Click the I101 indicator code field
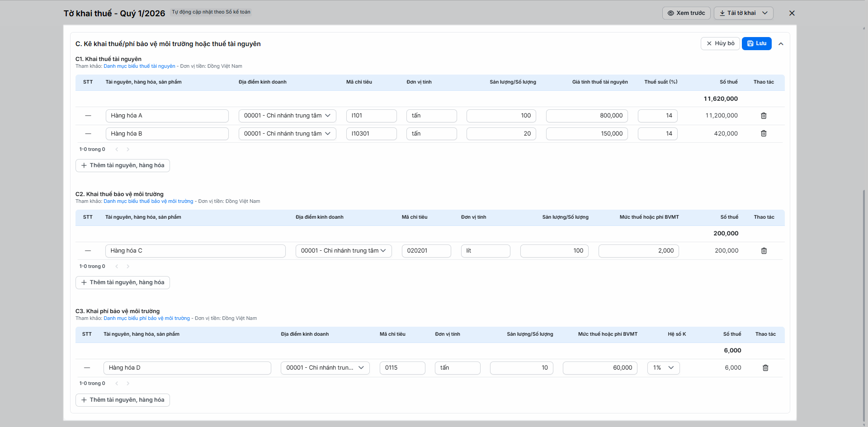This screenshot has height=427, width=868. point(371,116)
